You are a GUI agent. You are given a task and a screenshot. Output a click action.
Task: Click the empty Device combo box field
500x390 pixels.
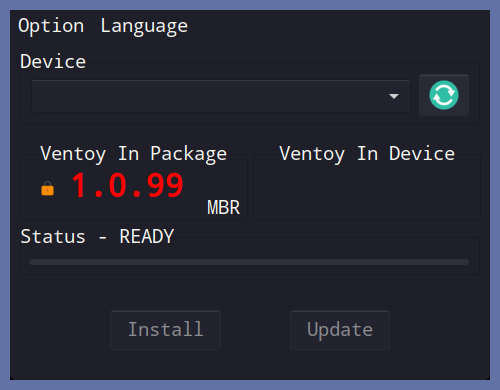tap(221, 96)
